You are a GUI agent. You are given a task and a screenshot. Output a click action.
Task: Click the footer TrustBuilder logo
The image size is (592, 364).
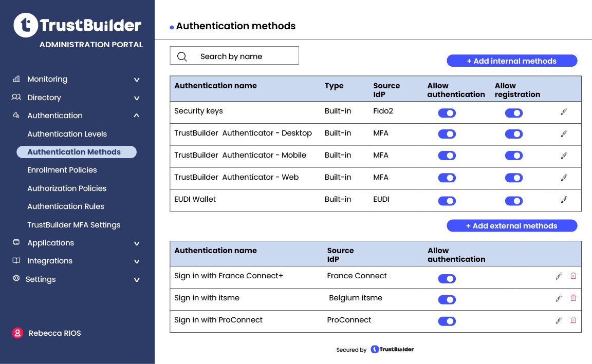(x=392, y=349)
